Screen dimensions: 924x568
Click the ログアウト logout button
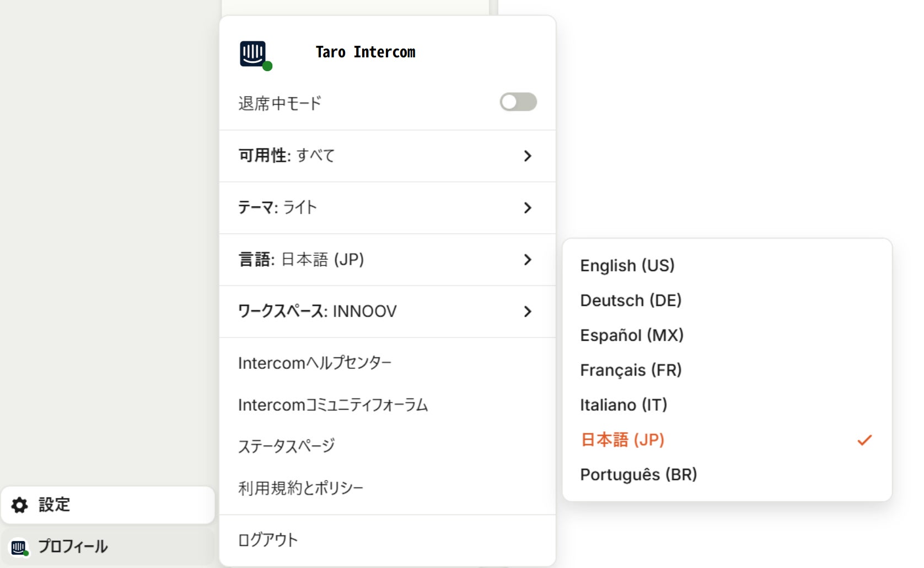[268, 540]
